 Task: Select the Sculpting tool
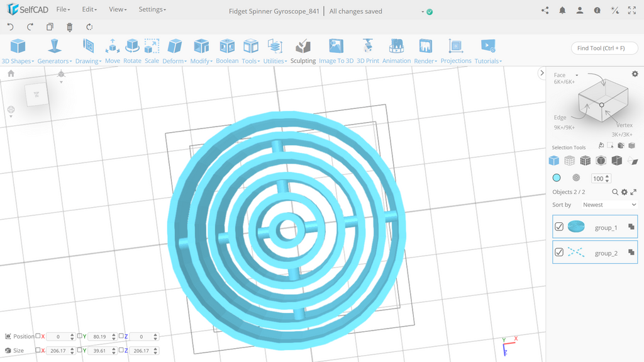(x=303, y=51)
